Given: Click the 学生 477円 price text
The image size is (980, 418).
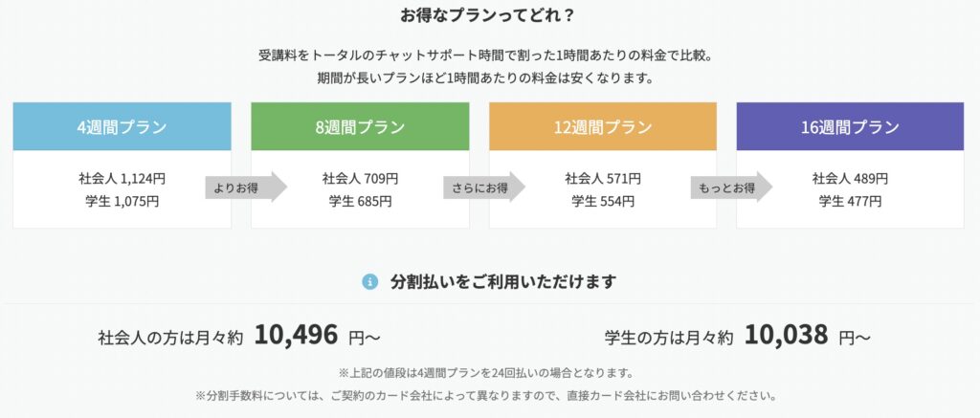Looking at the screenshot, I should pos(850,201).
